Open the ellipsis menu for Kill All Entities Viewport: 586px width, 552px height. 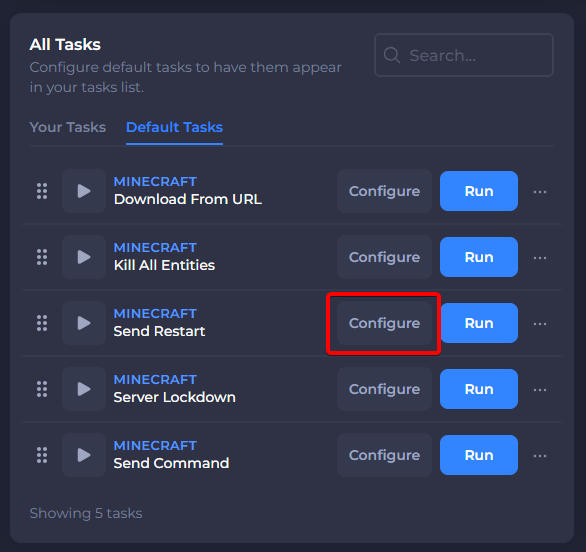pyautogui.click(x=540, y=258)
